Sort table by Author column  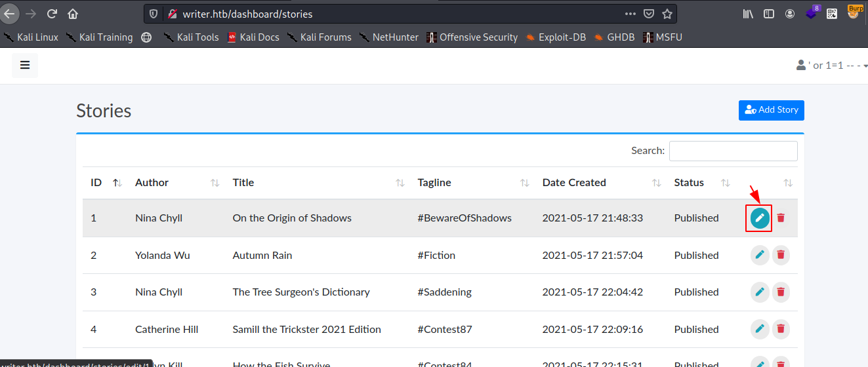tap(176, 183)
